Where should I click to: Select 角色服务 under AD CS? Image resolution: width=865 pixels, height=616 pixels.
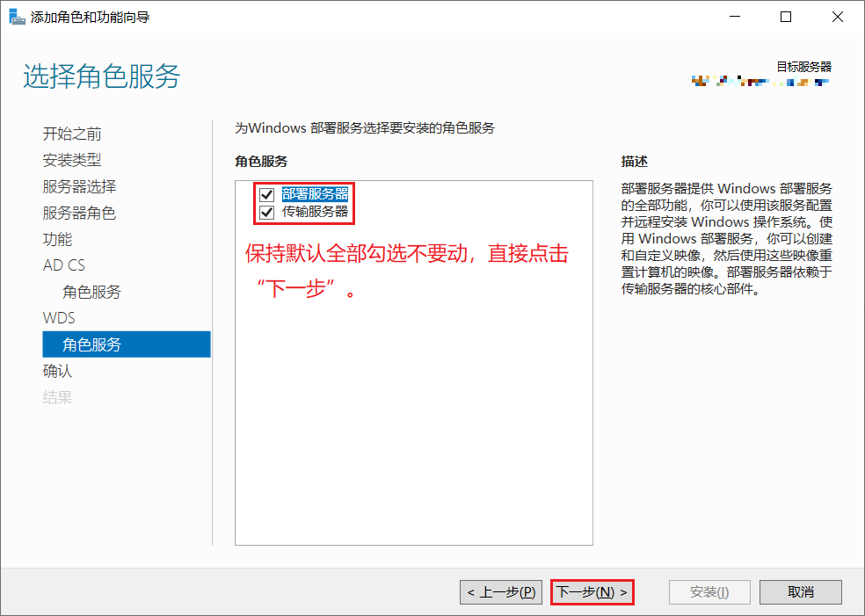click(92, 291)
